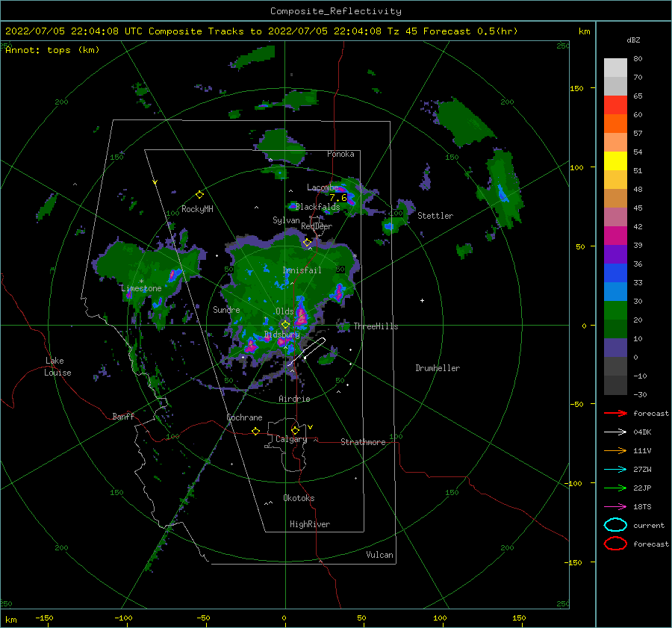Viewport: 672px width, 628px height.
Task: Click the cyan 27ZW track arrow
Action: (615, 470)
